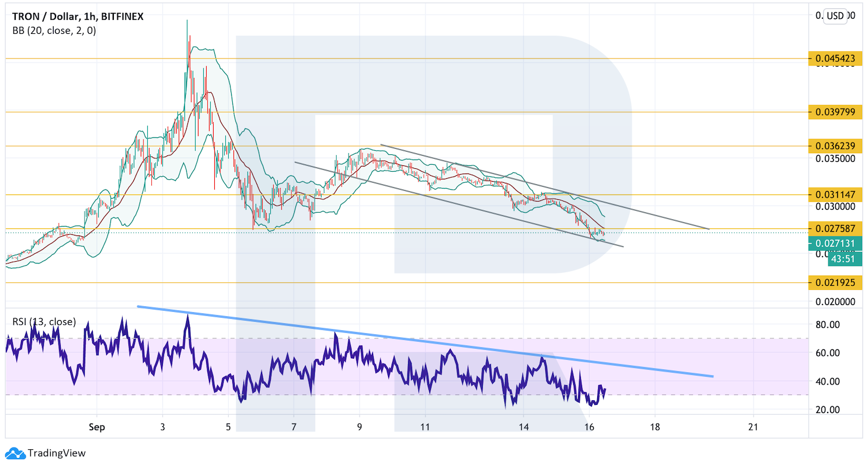Click the RSI (13, close) indicator label
Screen dimensions: 868x468
coord(44,321)
